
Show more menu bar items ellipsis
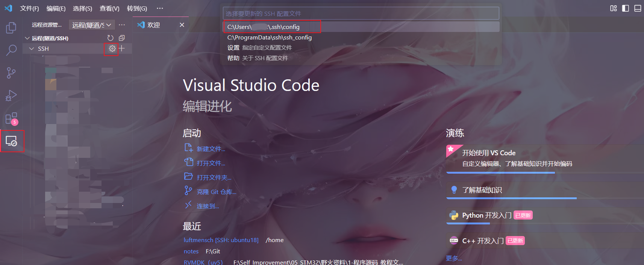(x=160, y=8)
